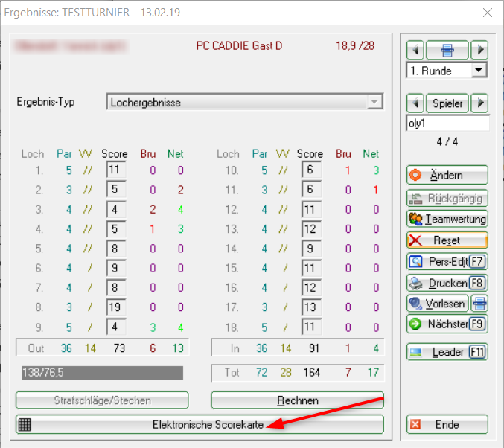Click the score field for hole 3
The width and height of the screenshot is (504, 448).
pos(116,209)
